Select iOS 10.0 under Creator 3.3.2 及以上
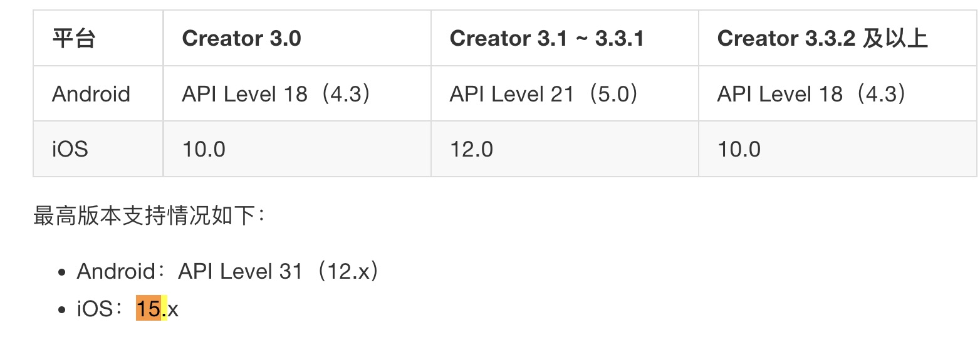Screen dimensions: 980x347 point(739,150)
